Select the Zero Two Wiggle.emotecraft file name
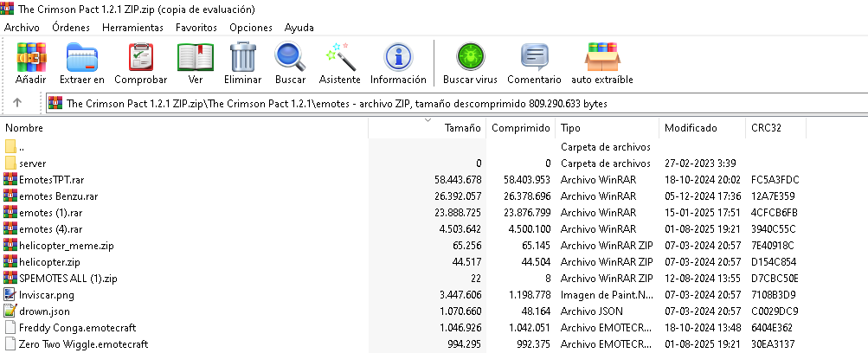 click(84, 343)
